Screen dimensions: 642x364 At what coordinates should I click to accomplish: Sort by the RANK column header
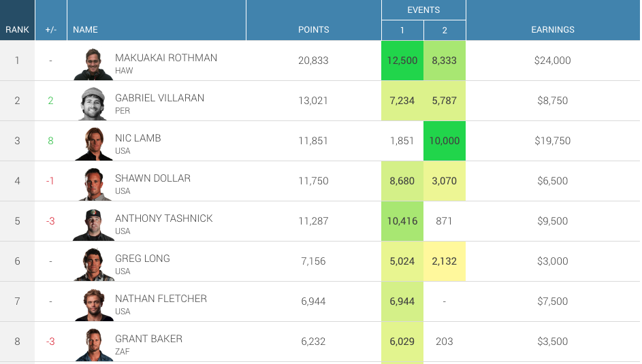17,29
